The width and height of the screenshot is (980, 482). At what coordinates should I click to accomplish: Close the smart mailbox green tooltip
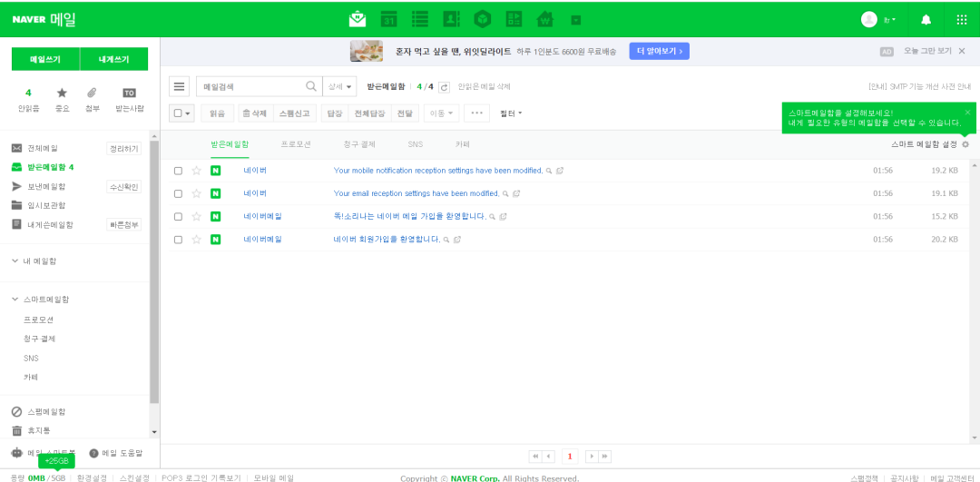(x=967, y=112)
